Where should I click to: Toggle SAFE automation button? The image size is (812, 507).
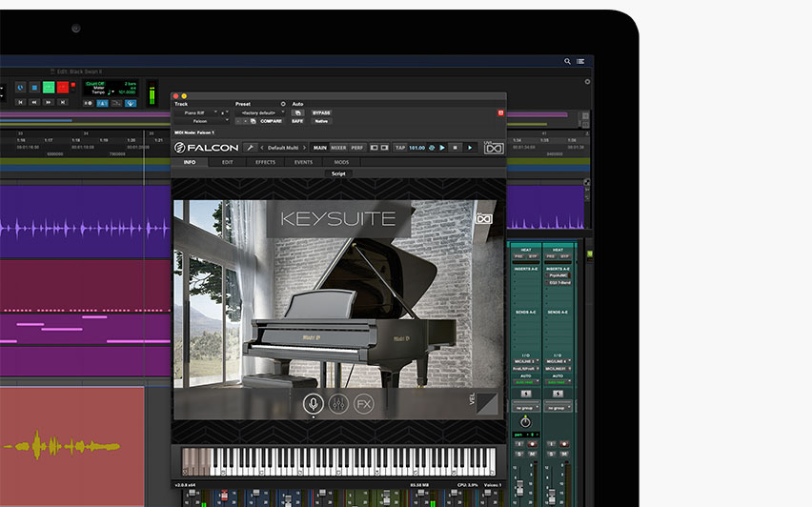pyautogui.click(x=297, y=121)
